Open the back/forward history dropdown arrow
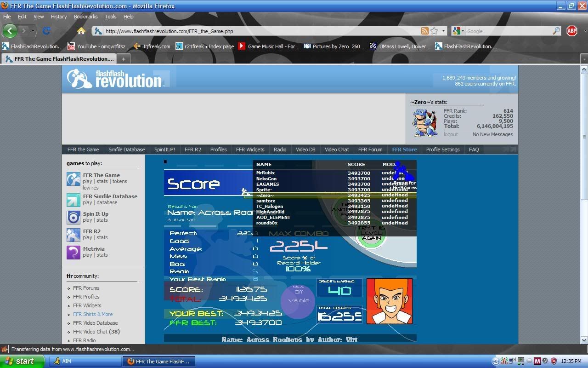 pyautogui.click(x=32, y=31)
